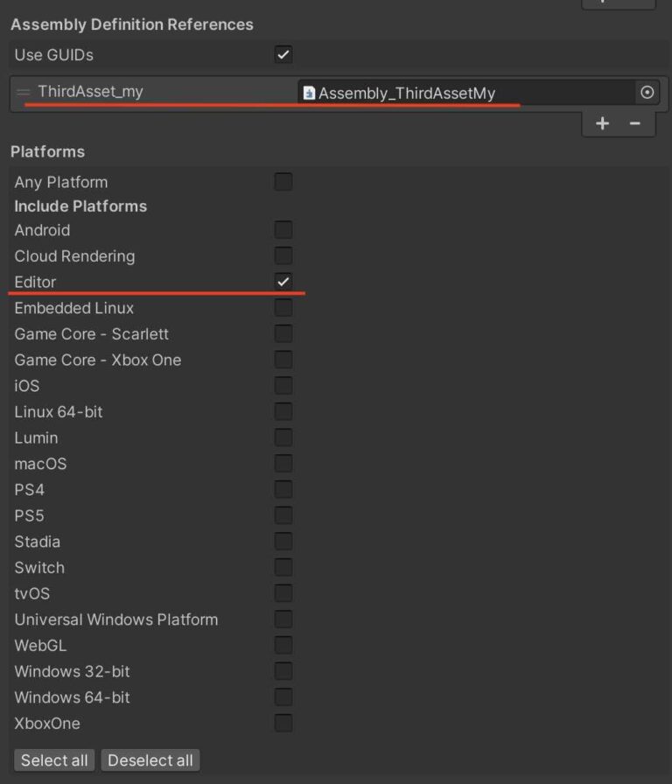Image resolution: width=672 pixels, height=784 pixels.
Task: Include the Windows 64-bit platform
Action: (x=282, y=696)
